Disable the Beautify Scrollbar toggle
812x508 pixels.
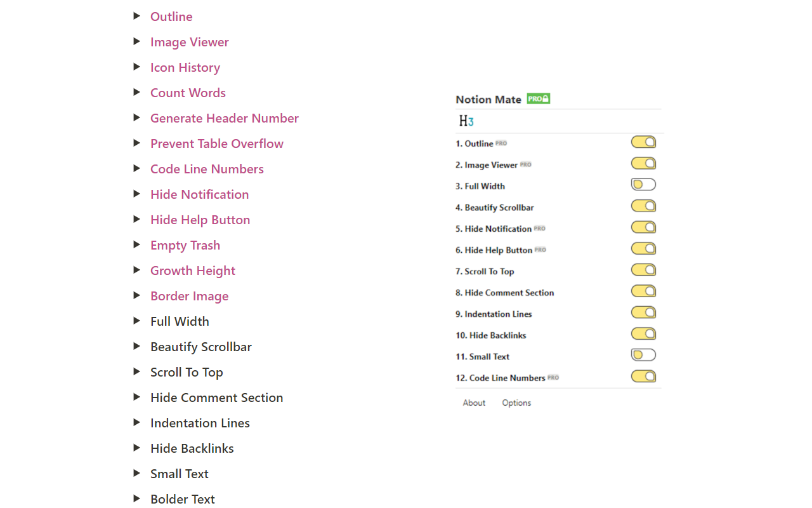(643, 206)
